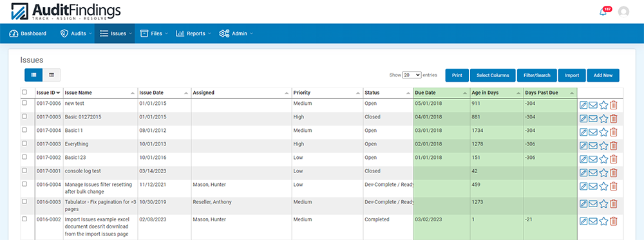Screen dimensions: 644x240
Task: Expand the Issues menu
Action: pyautogui.click(x=115, y=33)
